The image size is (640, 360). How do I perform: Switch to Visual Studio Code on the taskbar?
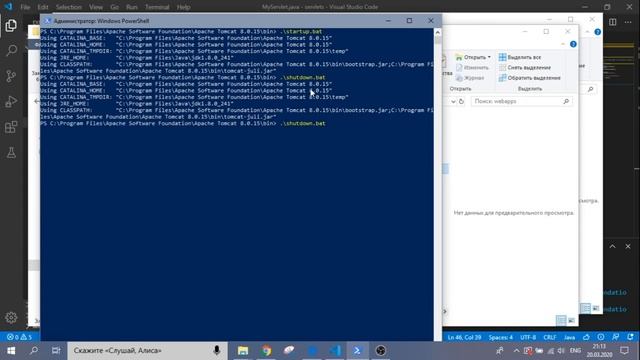pyautogui.click(x=335, y=351)
